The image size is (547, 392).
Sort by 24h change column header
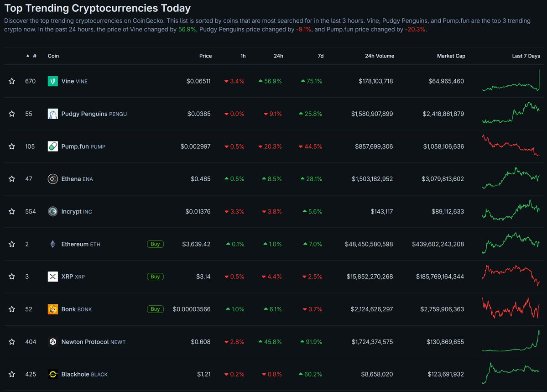click(278, 56)
